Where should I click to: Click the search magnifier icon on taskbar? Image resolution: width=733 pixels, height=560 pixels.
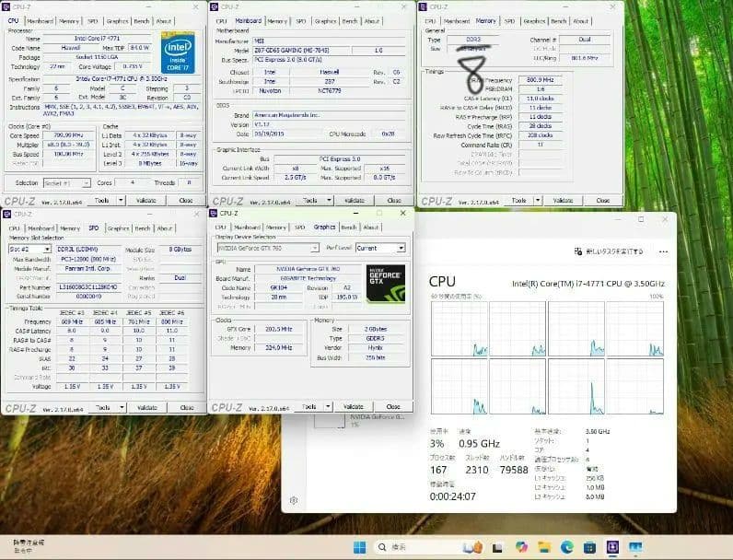click(382, 547)
